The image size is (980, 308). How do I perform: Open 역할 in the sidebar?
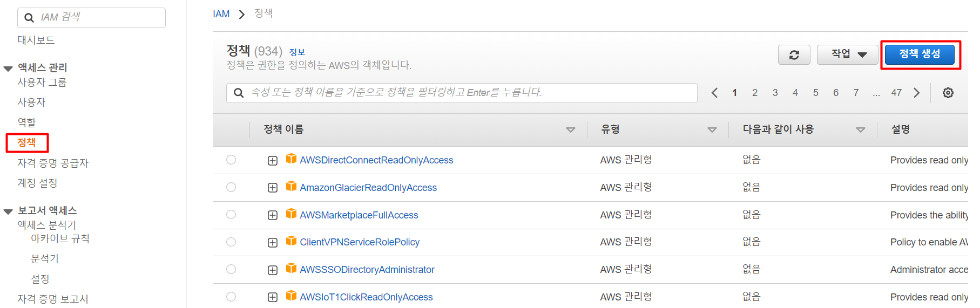point(26,122)
